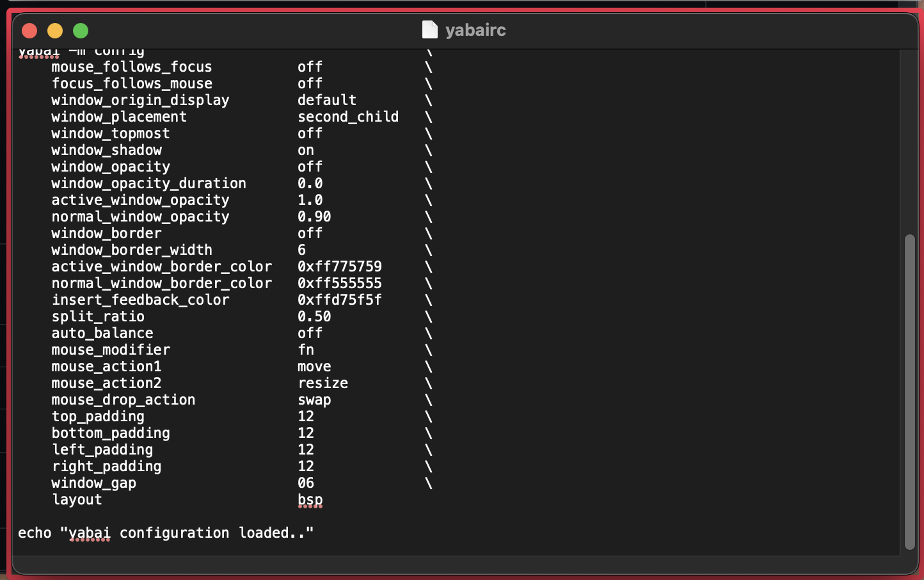924x580 pixels.
Task: Select the swap value for mouse_drop_action
Action: pyautogui.click(x=314, y=399)
